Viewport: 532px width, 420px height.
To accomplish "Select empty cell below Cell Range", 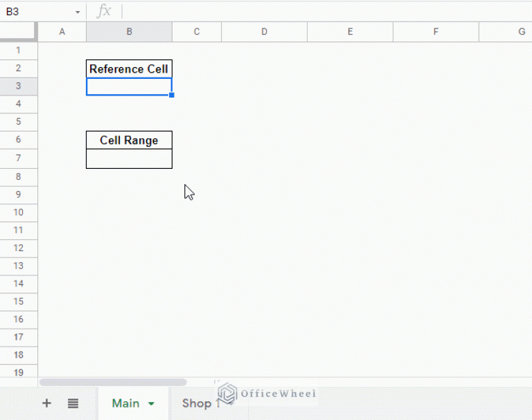I will coord(129,158).
